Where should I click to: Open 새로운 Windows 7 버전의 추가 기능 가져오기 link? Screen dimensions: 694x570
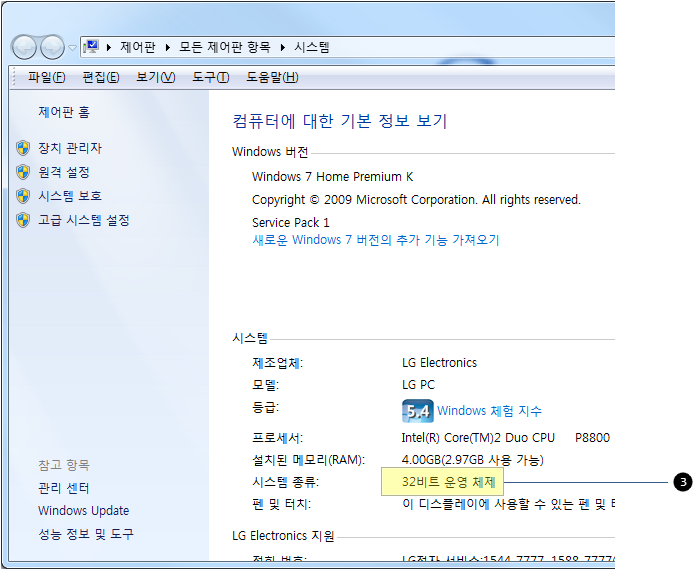coord(376,240)
